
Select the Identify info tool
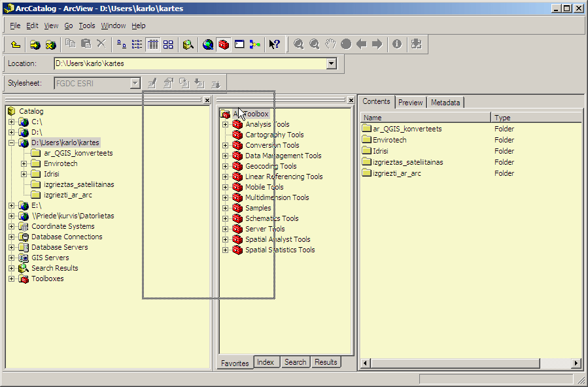pyautogui.click(x=397, y=44)
